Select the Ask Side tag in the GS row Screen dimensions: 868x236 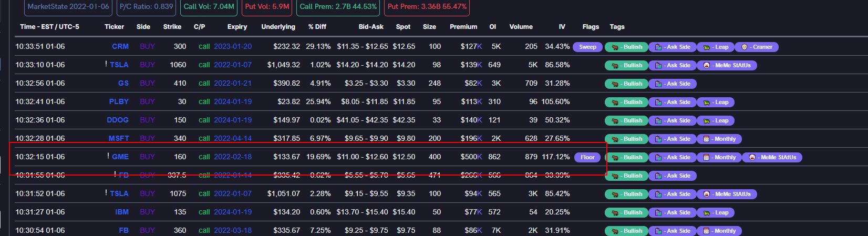(x=673, y=84)
